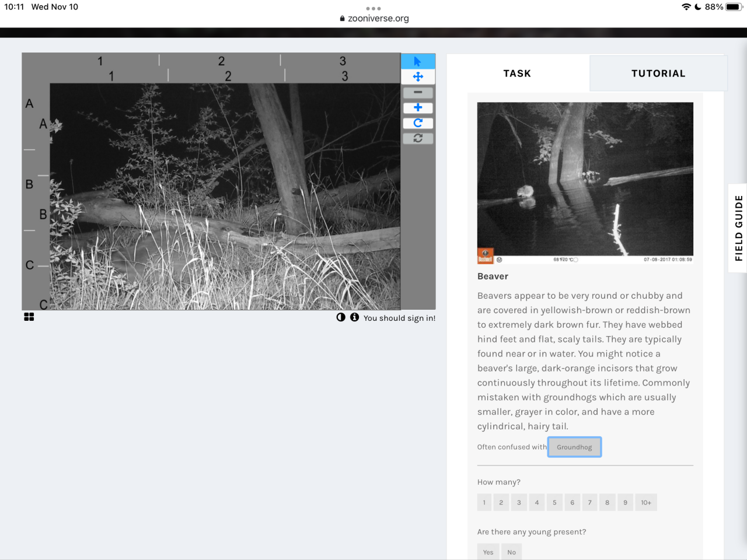Viewport: 747px width, 560px height.
Task: Choose 10+ for How many
Action: 646,502
